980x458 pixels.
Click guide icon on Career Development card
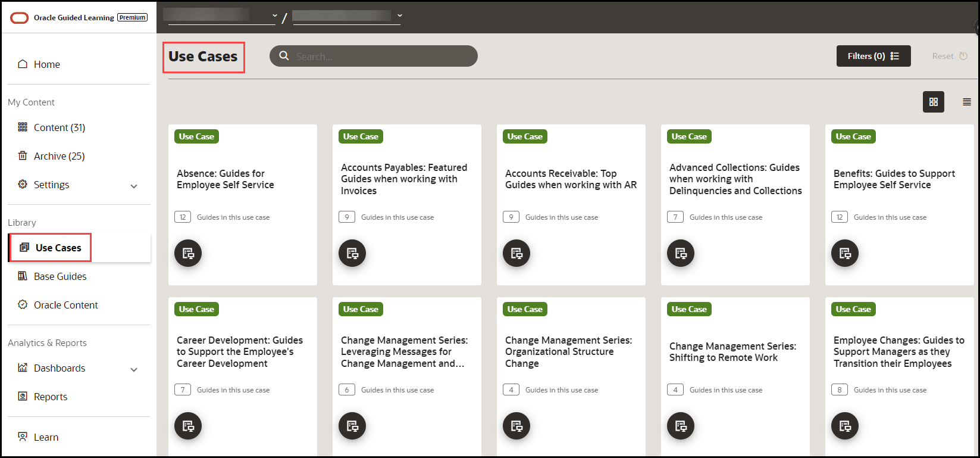coord(188,426)
